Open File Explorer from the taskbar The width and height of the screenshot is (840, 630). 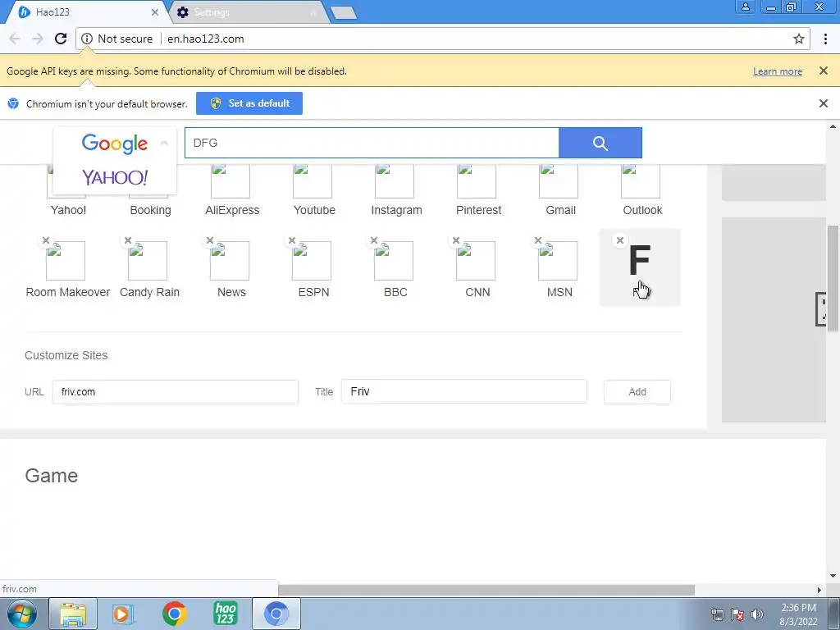(73, 614)
